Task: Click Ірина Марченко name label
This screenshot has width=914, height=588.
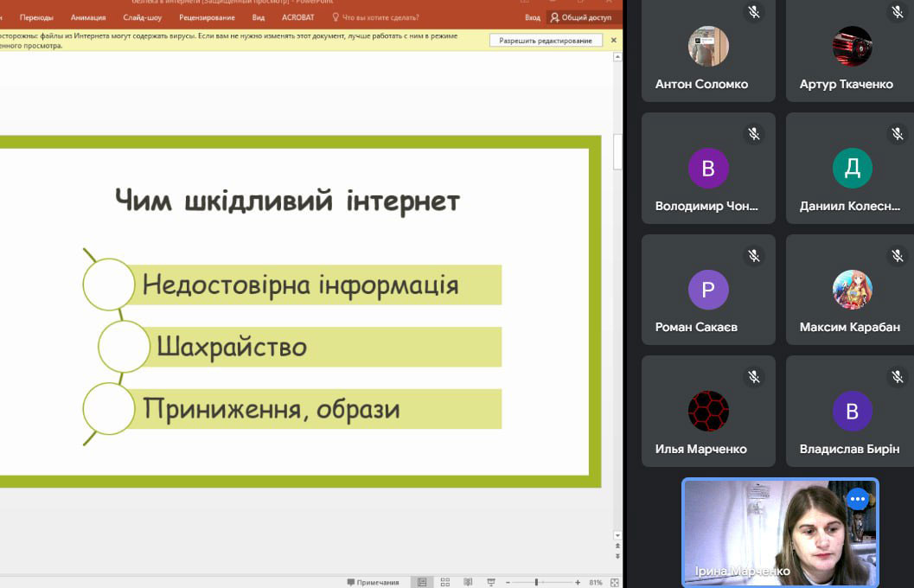Action: click(x=743, y=571)
